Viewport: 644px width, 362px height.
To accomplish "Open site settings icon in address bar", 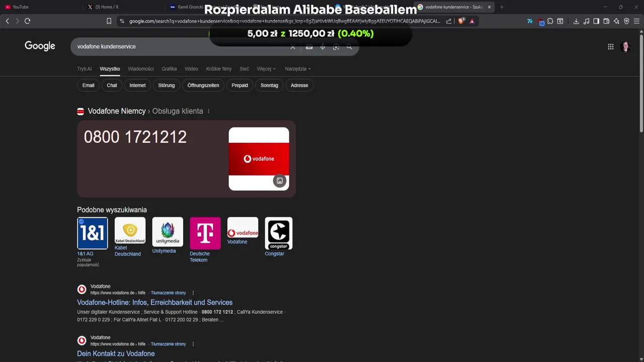I will click(121, 21).
